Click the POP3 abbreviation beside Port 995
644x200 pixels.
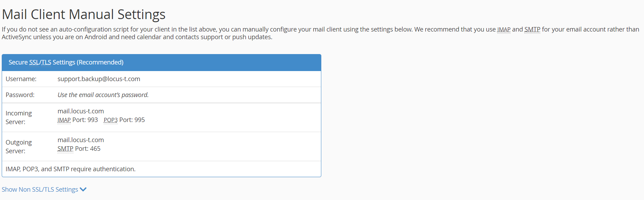point(111,120)
